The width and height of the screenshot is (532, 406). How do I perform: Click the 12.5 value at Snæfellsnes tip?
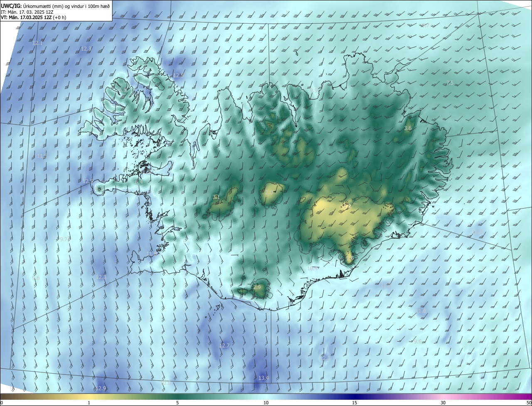88,181
